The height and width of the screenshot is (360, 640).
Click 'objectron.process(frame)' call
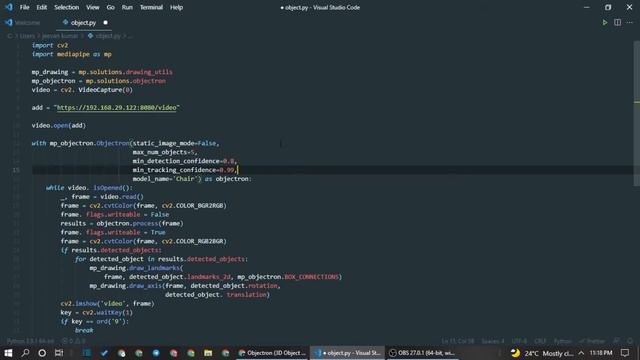pos(140,223)
